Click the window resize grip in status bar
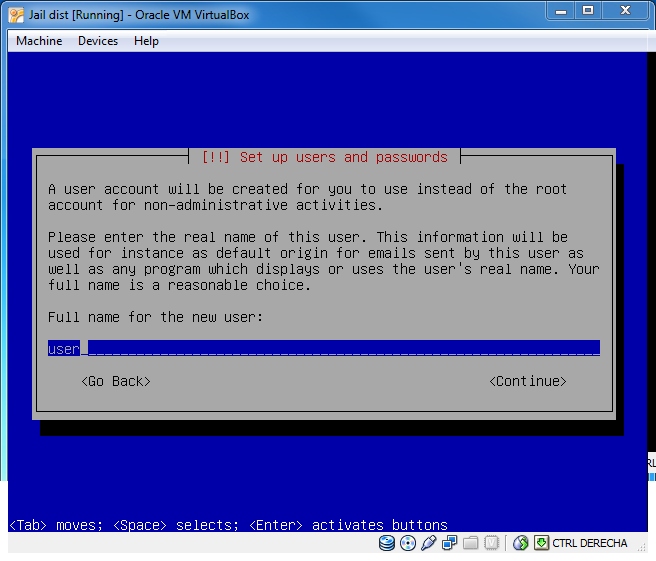Screen dimensions: 656x561 [642, 546]
